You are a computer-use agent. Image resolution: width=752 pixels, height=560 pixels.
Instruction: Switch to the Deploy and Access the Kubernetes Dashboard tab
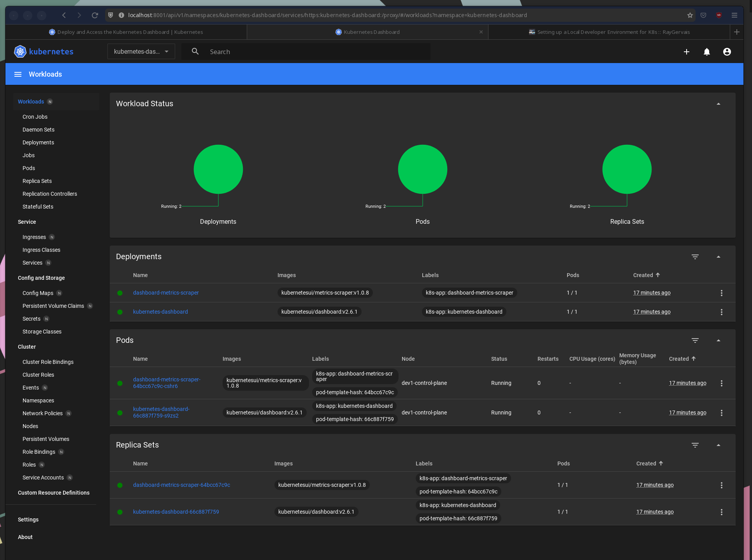pos(126,32)
